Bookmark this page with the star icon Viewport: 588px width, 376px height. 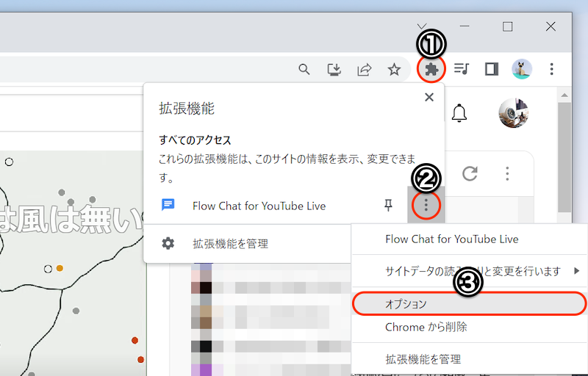[x=395, y=70]
